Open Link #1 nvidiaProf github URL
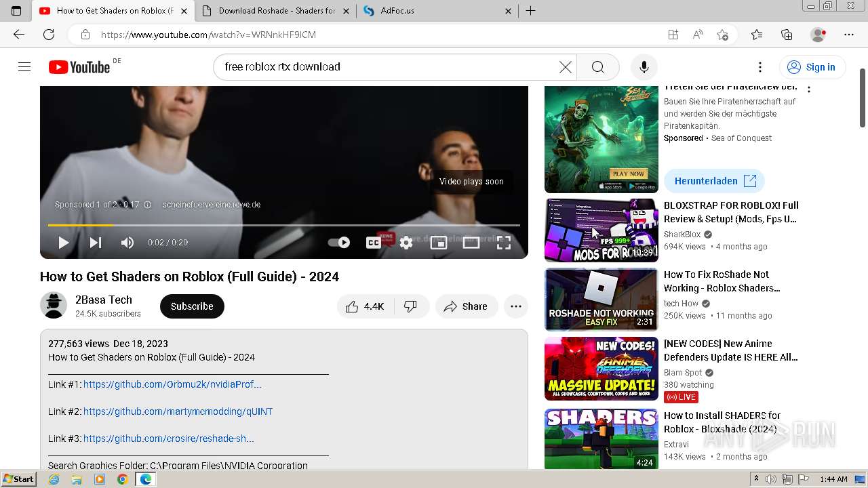This screenshot has height=488, width=868. point(172,384)
